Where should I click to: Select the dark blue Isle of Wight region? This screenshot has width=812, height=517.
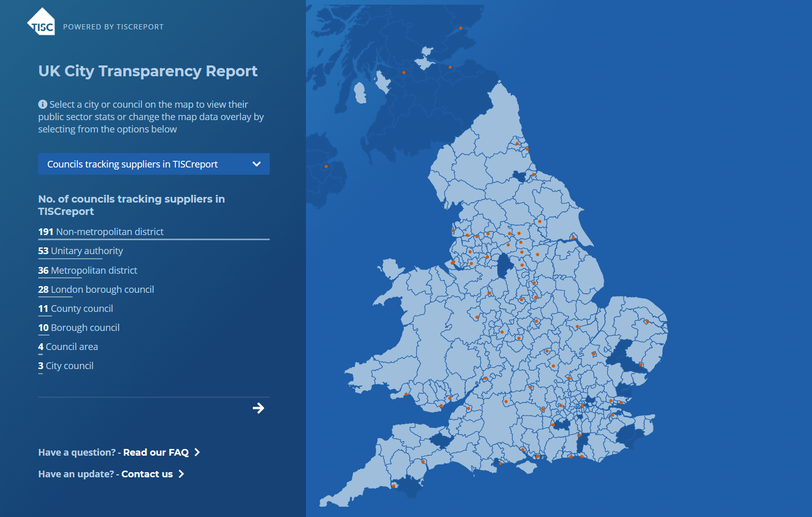[527, 468]
